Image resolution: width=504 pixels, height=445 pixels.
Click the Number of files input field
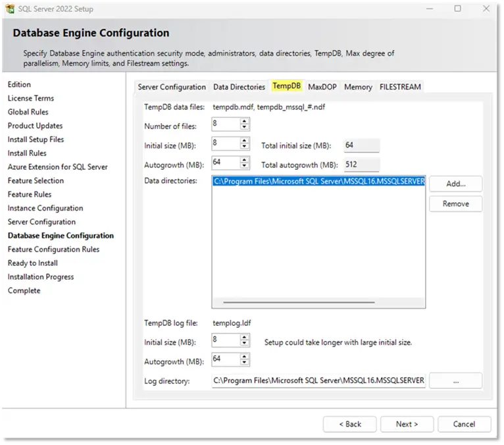[226, 124]
